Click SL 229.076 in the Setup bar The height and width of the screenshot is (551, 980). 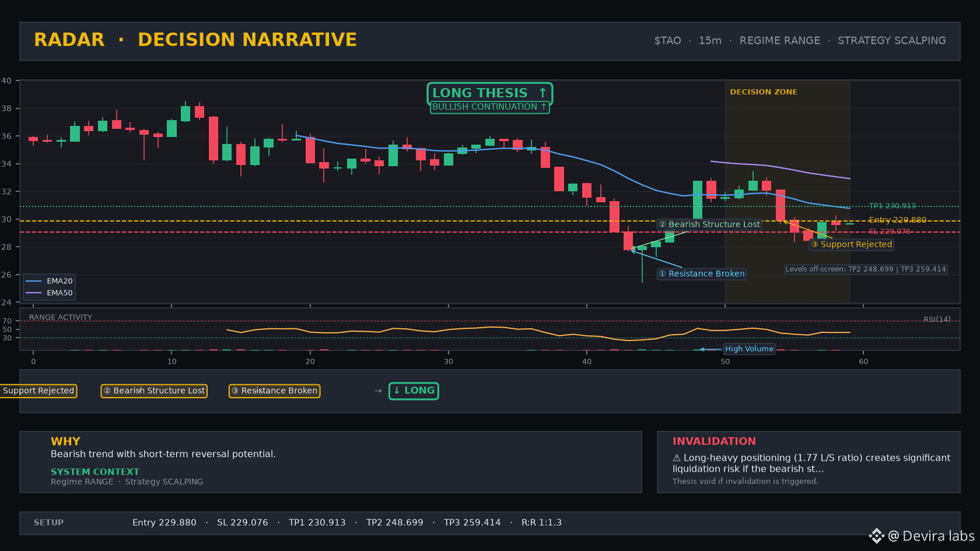(x=242, y=522)
